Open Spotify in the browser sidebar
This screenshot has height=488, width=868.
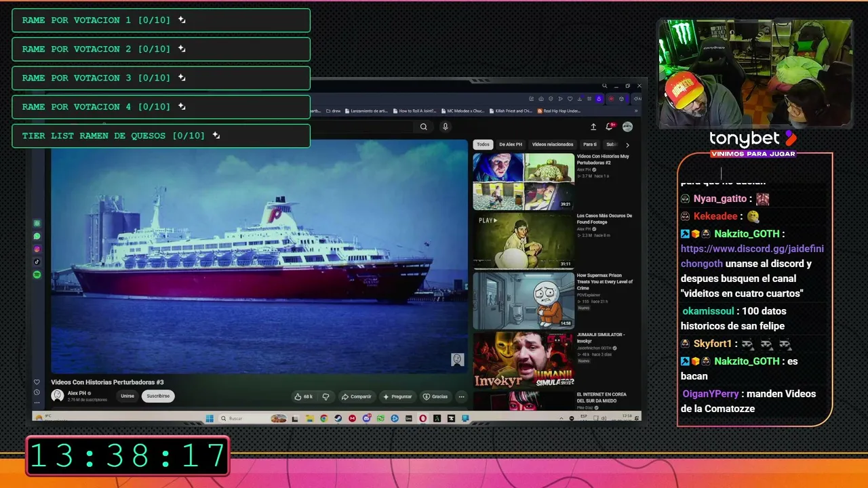(37, 275)
